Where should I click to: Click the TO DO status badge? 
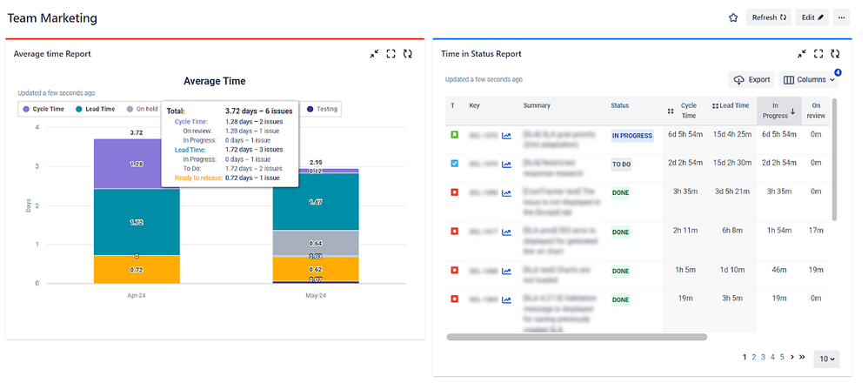click(x=620, y=164)
